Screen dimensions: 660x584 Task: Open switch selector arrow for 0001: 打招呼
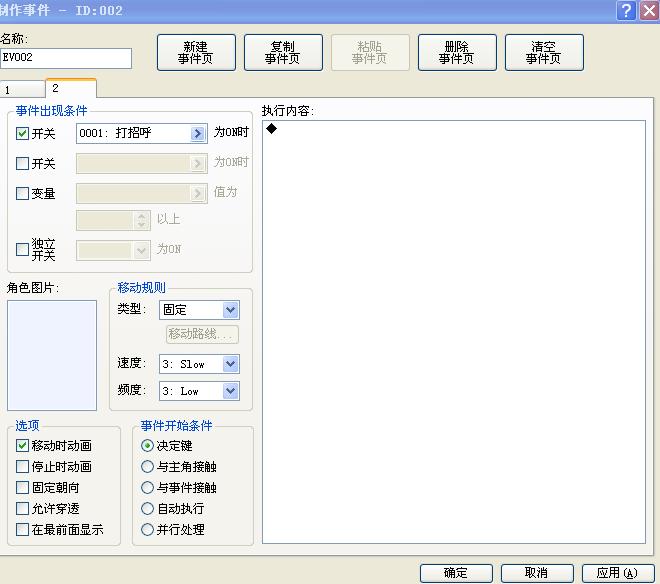coord(197,133)
